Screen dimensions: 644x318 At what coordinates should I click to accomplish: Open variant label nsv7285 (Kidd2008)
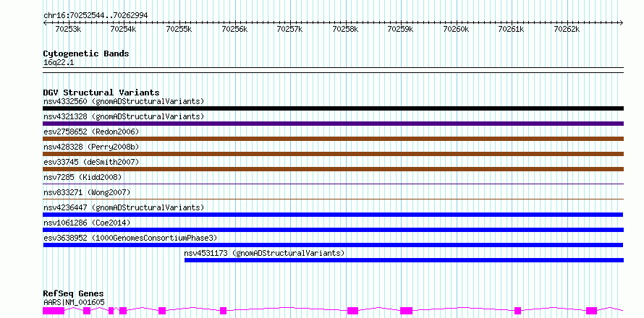(x=82, y=177)
